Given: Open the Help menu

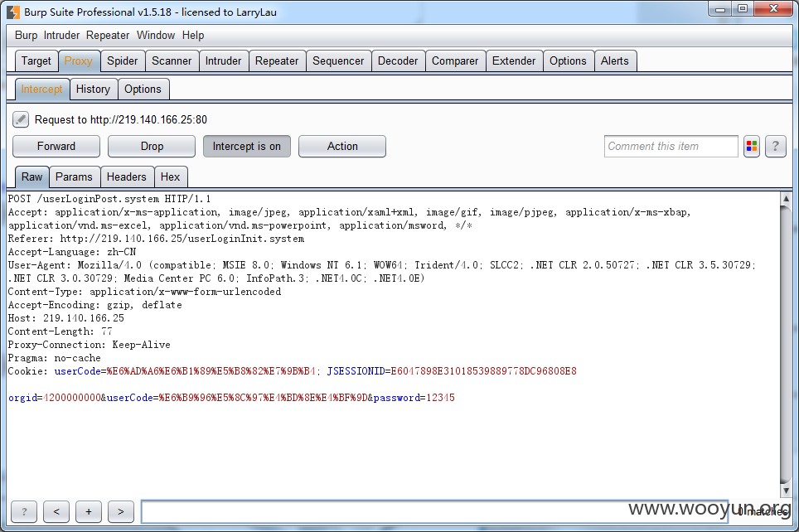Looking at the screenshot, I should (x=193, y=35).
